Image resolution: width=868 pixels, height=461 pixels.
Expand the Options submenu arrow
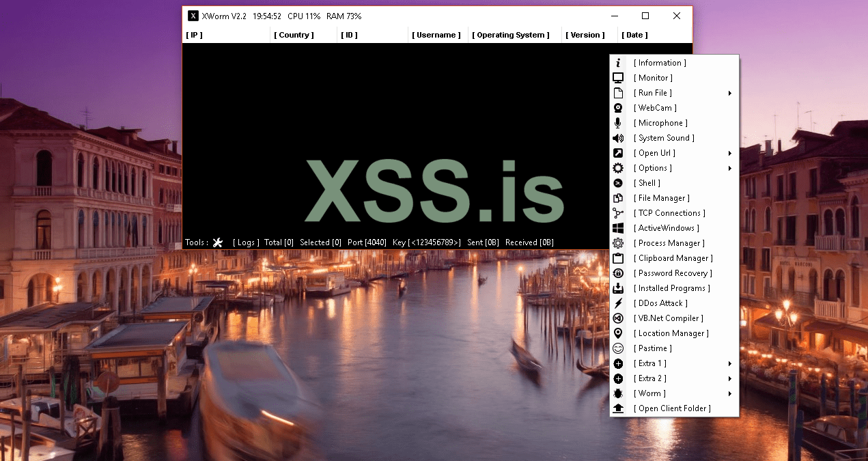730,168
